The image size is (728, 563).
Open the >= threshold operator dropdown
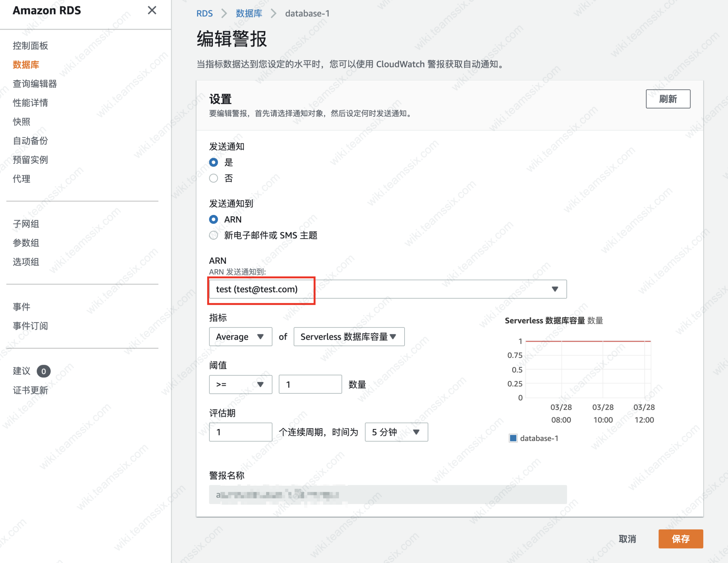pos(240,384)
